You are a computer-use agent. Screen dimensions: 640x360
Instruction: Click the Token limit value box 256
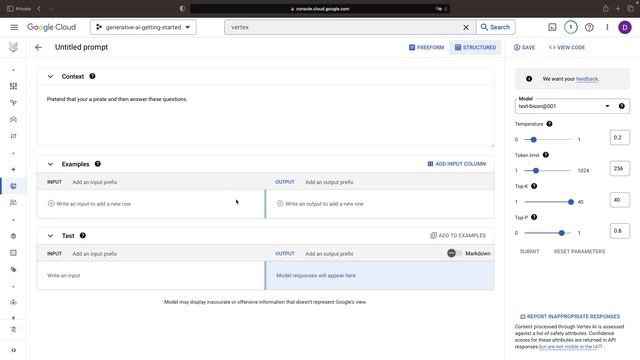click(620, 169)
